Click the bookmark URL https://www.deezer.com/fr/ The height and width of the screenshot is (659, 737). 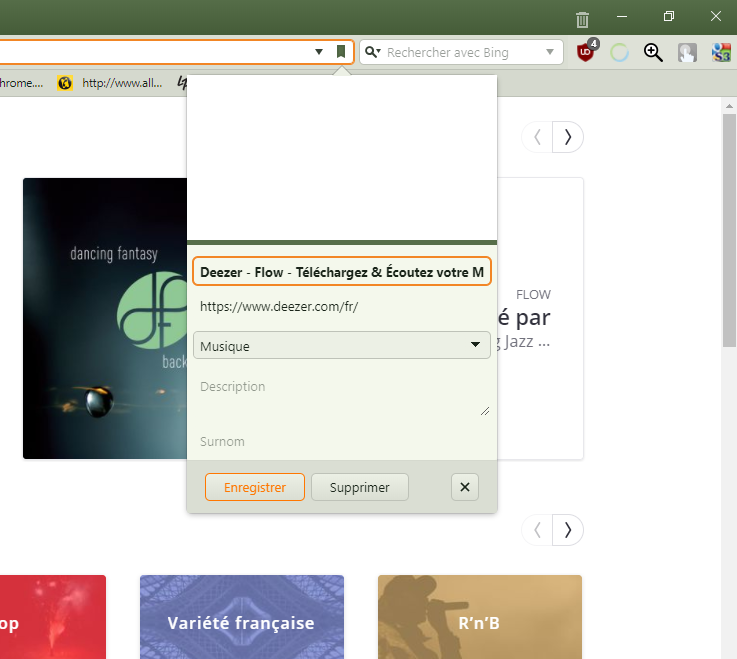(279, 306)
